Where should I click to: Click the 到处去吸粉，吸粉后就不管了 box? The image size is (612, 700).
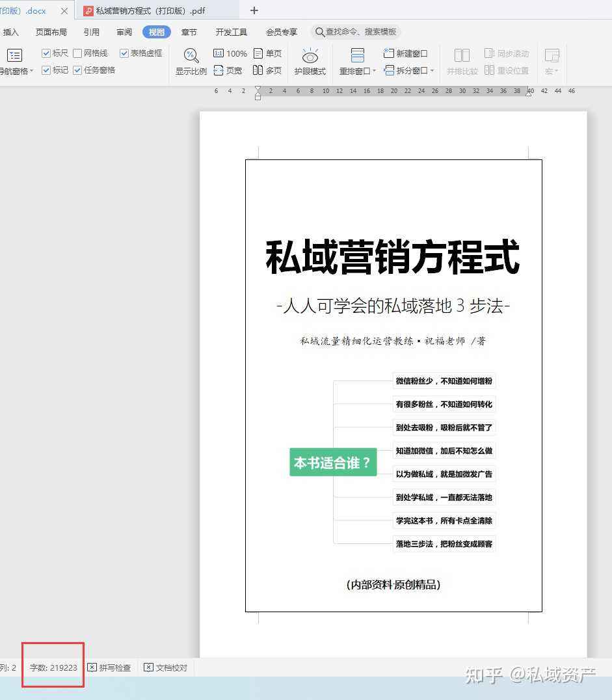[x=444, y=427]
